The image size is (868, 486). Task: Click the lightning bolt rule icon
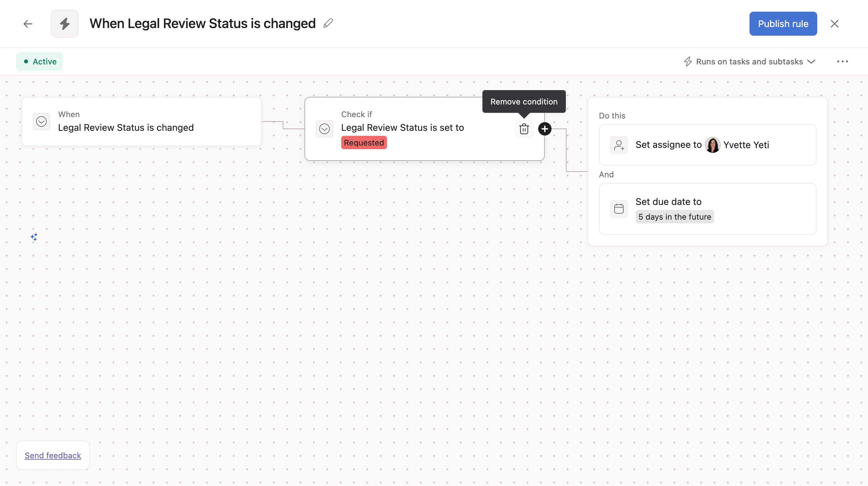coord(65,24)
